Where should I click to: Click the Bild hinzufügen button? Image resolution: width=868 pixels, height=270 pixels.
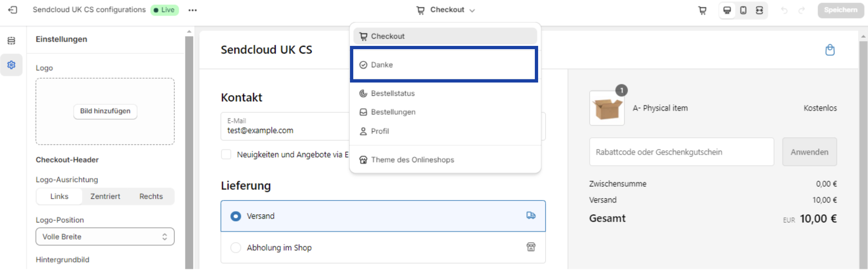(105, 111)
